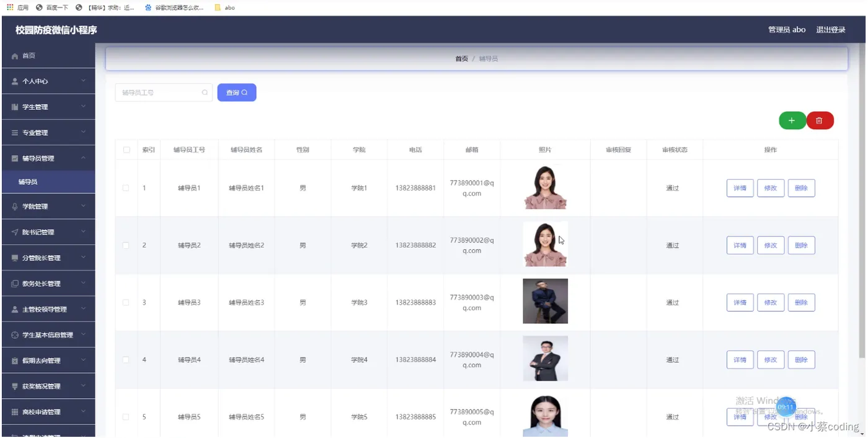Image resolution: width=868 pixels, height=438 pixels.
Task: Click the 辅导员管理 sidebar icon
Action: [x=15, y=158]
